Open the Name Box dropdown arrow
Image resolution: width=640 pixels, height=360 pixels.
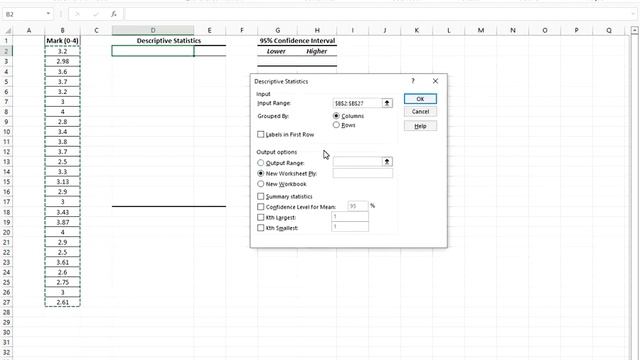(x=48, y=14)
